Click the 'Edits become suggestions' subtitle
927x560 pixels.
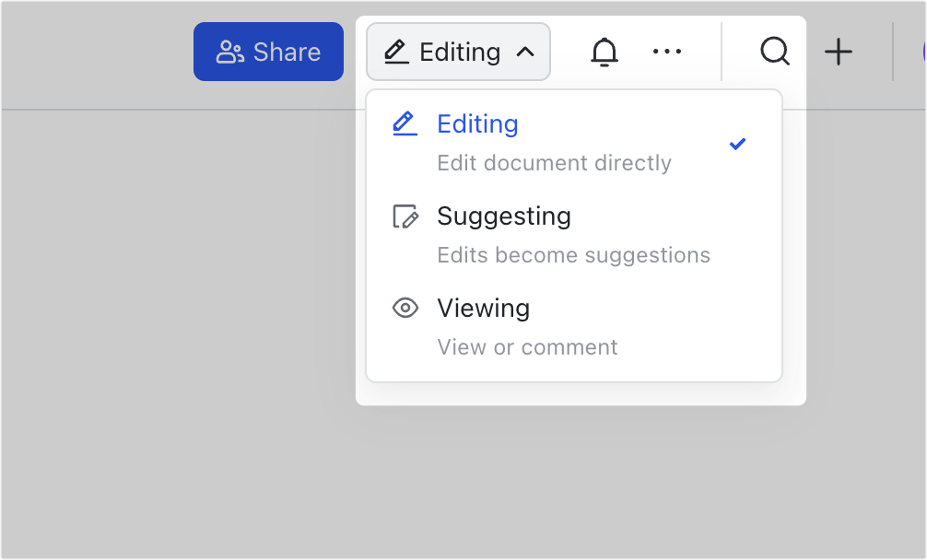coord(573,254)
